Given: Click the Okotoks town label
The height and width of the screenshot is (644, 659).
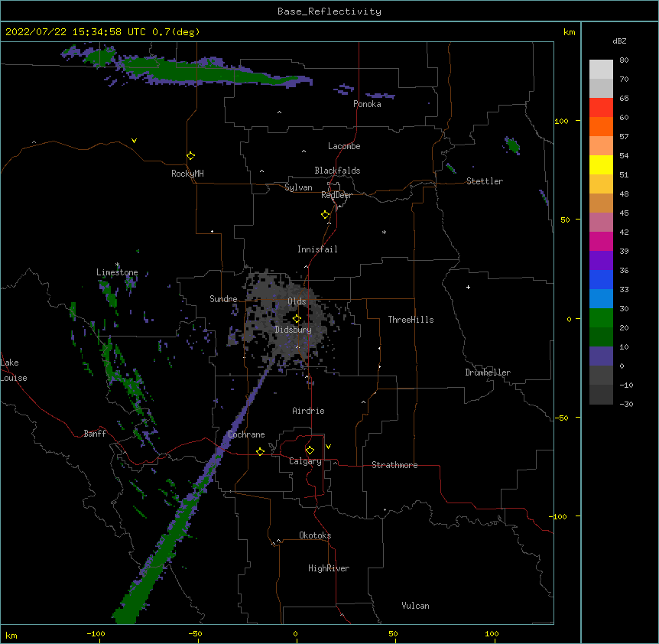Looking at the screenshot, I should coord(315,535).
